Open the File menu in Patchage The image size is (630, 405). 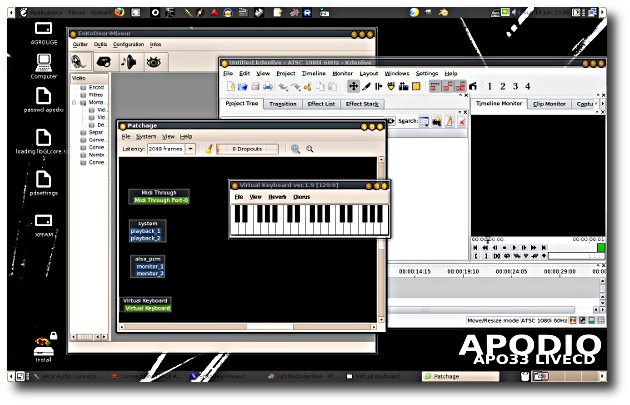point(126,137)
